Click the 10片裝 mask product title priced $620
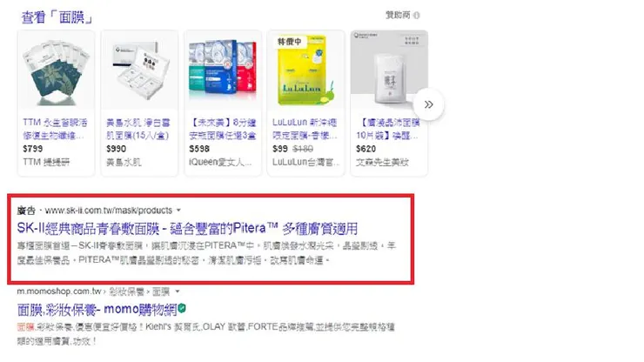The image size is (644, 362). (388, 129)
